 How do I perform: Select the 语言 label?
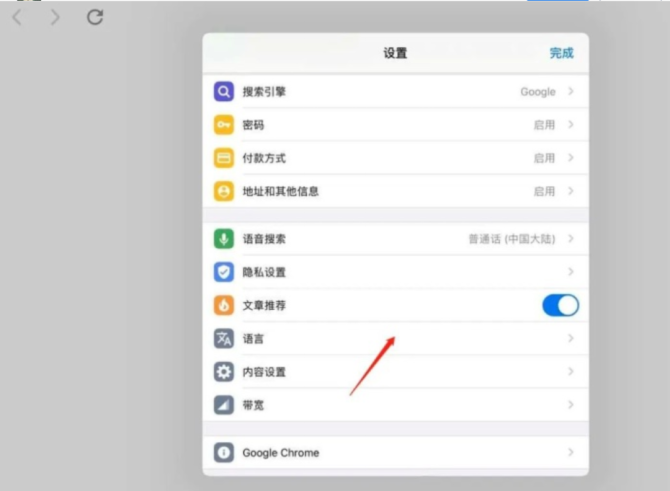point(253,339)
